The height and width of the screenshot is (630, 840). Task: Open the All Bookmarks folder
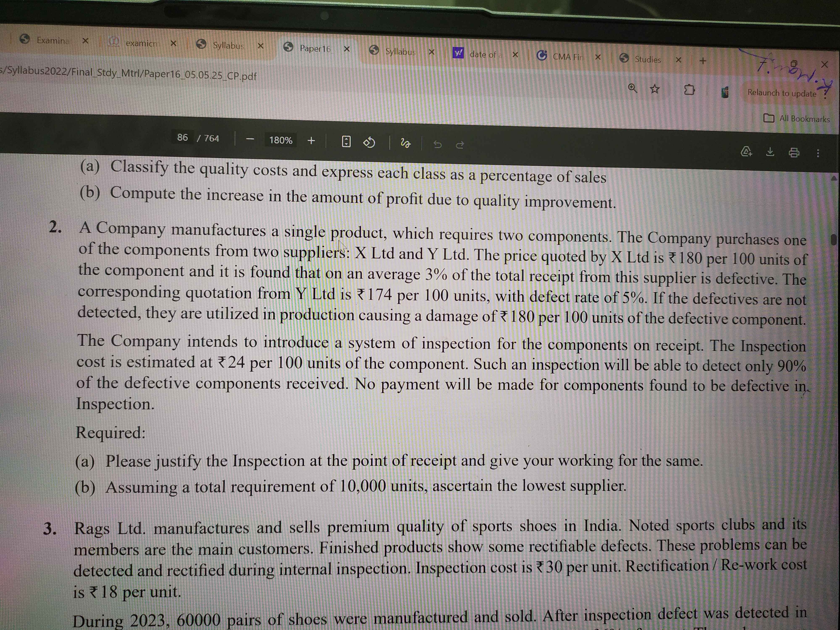point(796,118)
